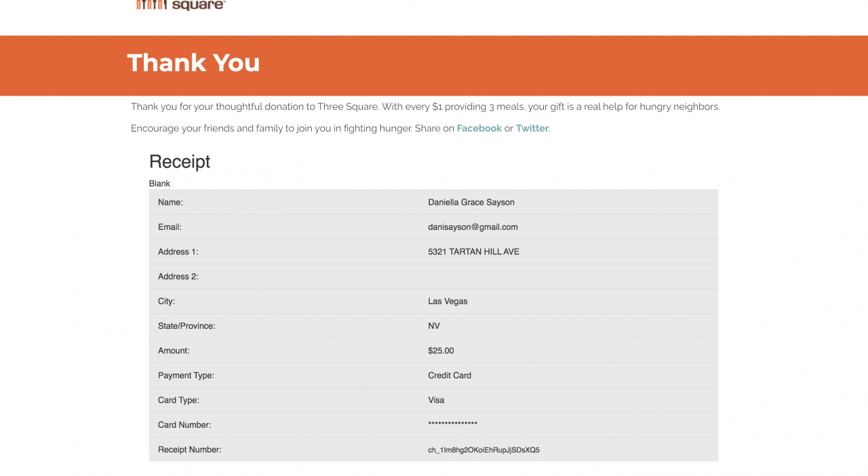Click the email address danisayson@gmail.com
The width and height of the screenshot is (868, 476).
click(x=473, y=227)
